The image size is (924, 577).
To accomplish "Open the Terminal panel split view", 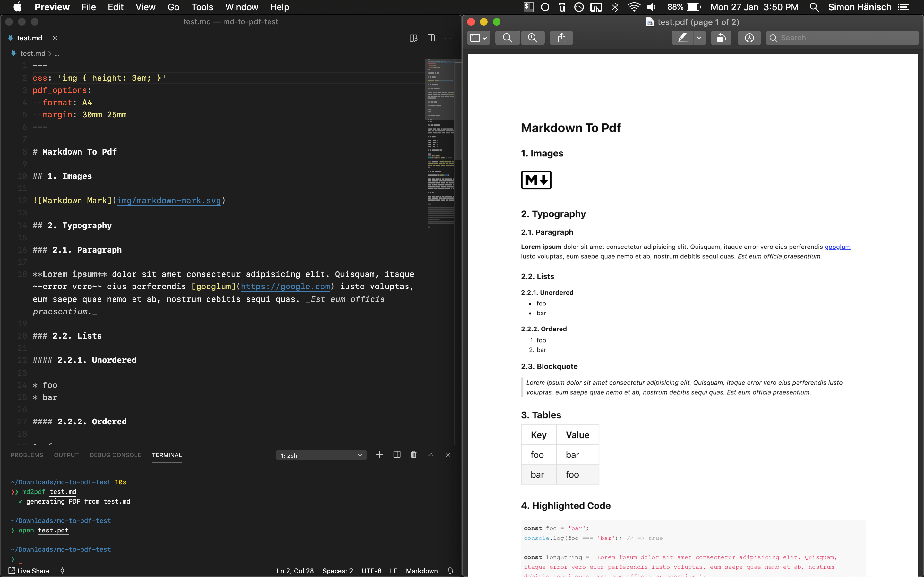I will tap(397, 455).
